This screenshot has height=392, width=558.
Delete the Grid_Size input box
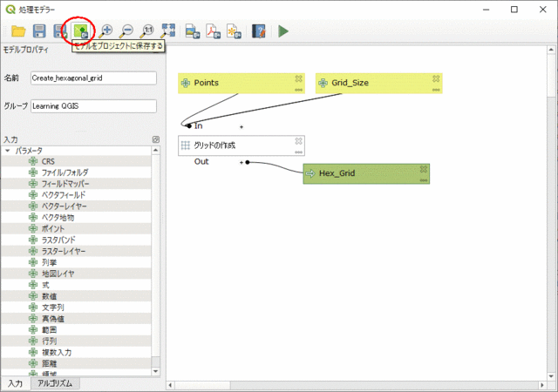[436, 78]
